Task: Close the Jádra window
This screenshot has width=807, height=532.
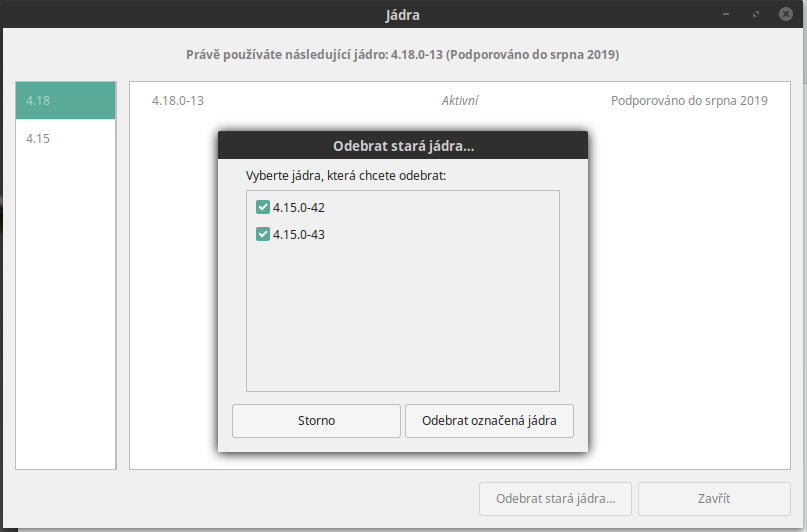Action: point(785,14)
